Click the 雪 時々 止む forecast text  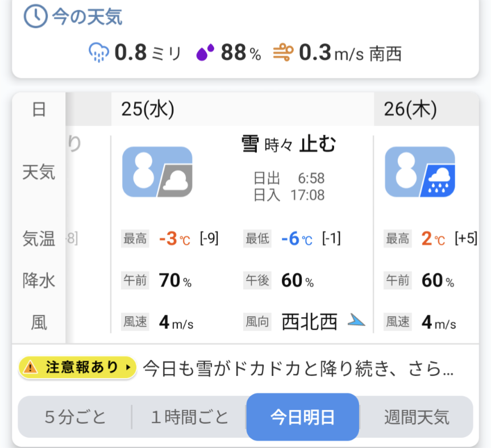click(289, 144)
